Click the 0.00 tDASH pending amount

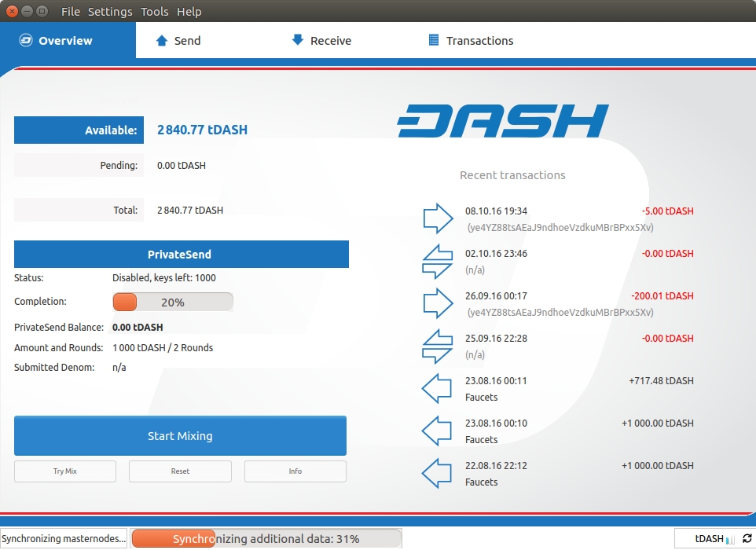tap(182, 165)
